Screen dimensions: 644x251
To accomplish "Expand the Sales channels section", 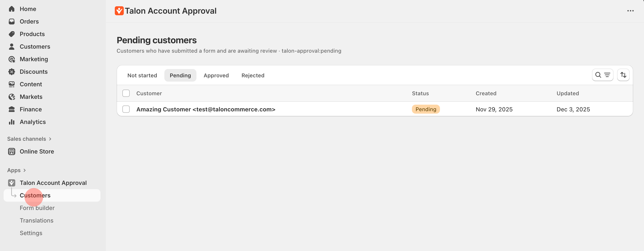I will click(x=50, y=139).
